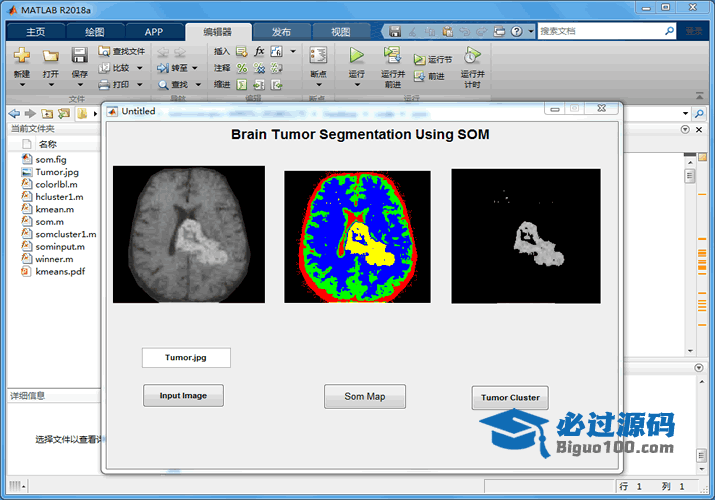Image resolution: width=715 pixels, height=500 pixels.
Task: Click the up one folder icon
Action: (47, 113)
